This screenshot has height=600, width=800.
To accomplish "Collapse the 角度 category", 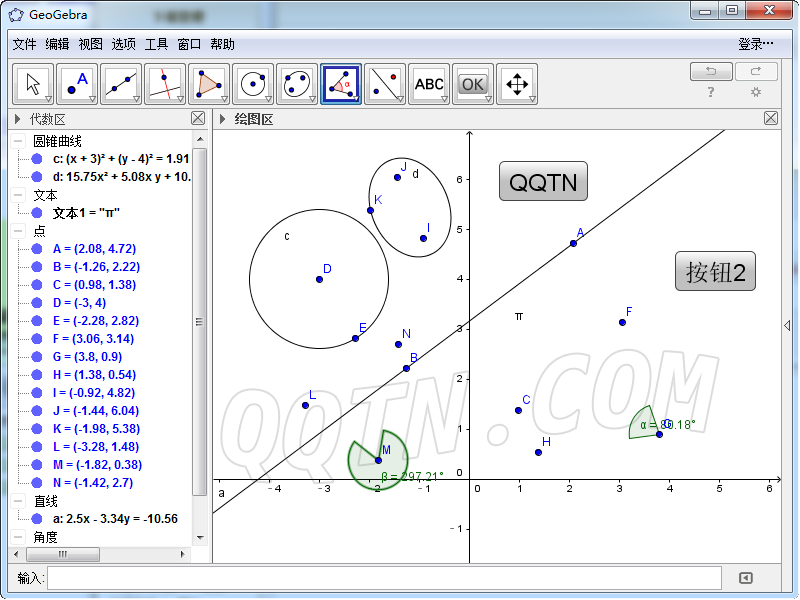I will click(x=18, y=537).
